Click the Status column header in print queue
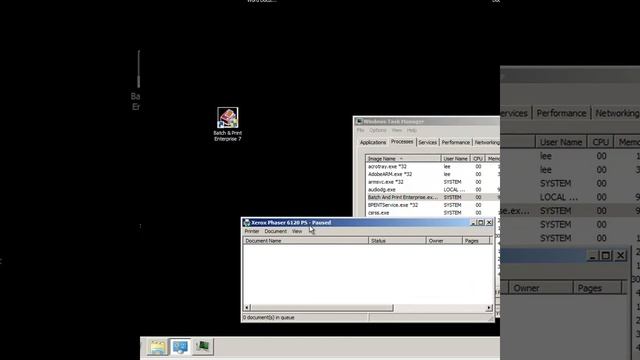Screen dimensions: 640x360 click(397, 241)
